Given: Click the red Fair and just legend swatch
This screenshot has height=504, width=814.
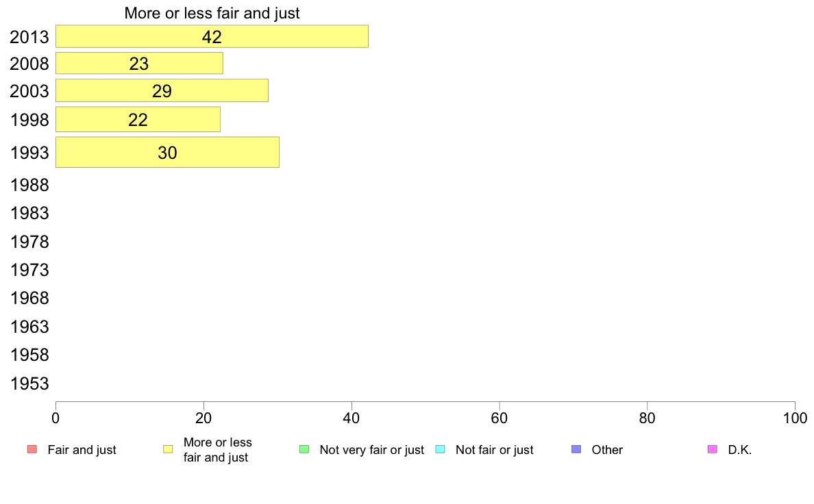Looking at the screenshot, I should coord(32,449).
